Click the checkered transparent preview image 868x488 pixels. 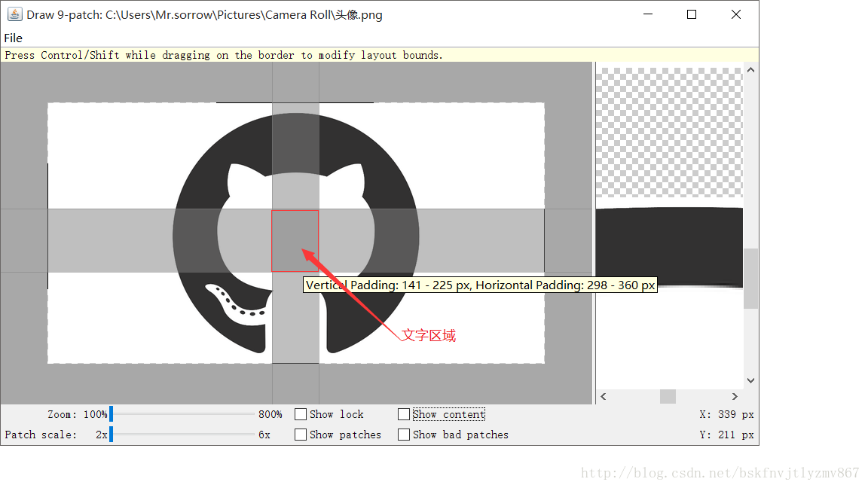click(x=669, y=133)
